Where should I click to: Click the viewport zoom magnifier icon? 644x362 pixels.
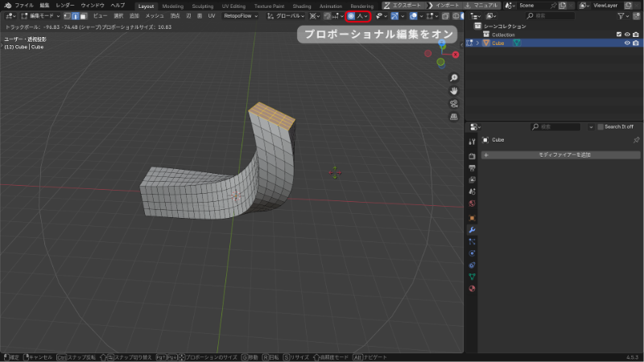tap(454, 78)
